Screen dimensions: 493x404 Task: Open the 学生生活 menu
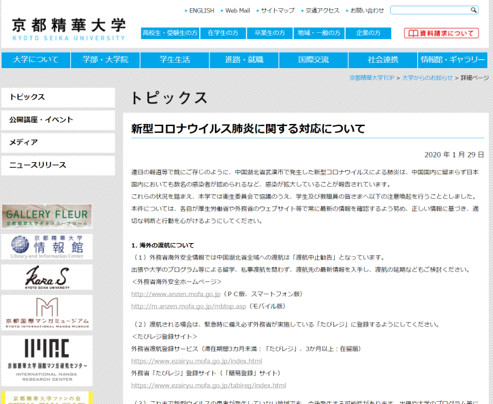tap(175, 60)
